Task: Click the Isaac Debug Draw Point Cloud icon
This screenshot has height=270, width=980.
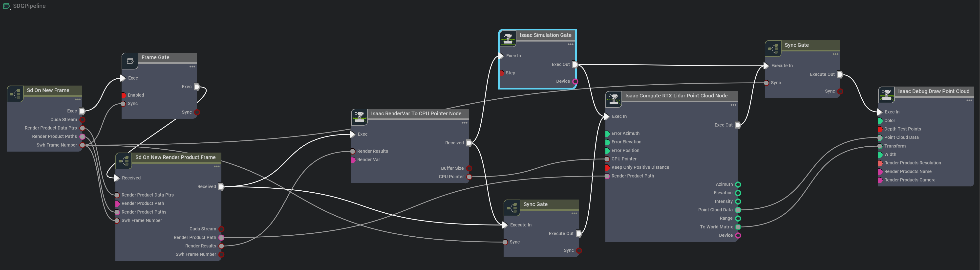Action: click(886, 95)
